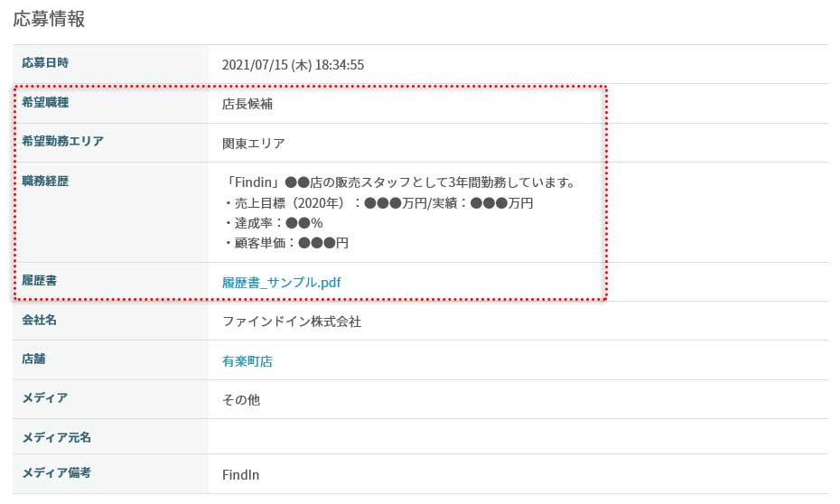Click the FindIn value in メディア備考 row

241,475
